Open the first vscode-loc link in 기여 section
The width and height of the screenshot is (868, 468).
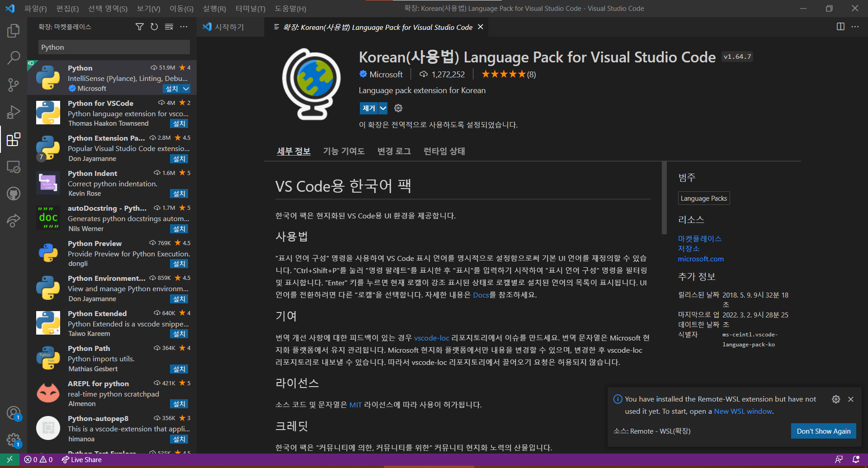(432, 338)
